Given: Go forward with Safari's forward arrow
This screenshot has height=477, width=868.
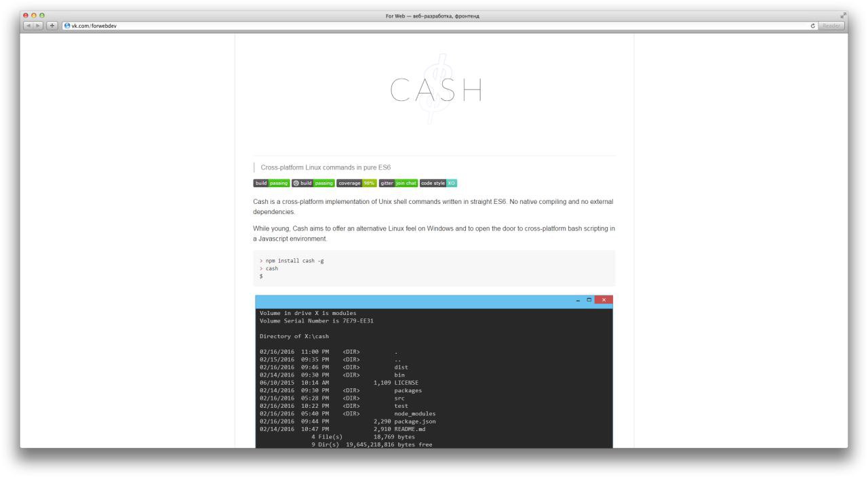Looking at the screenshot, I should [x=39, y=26].
